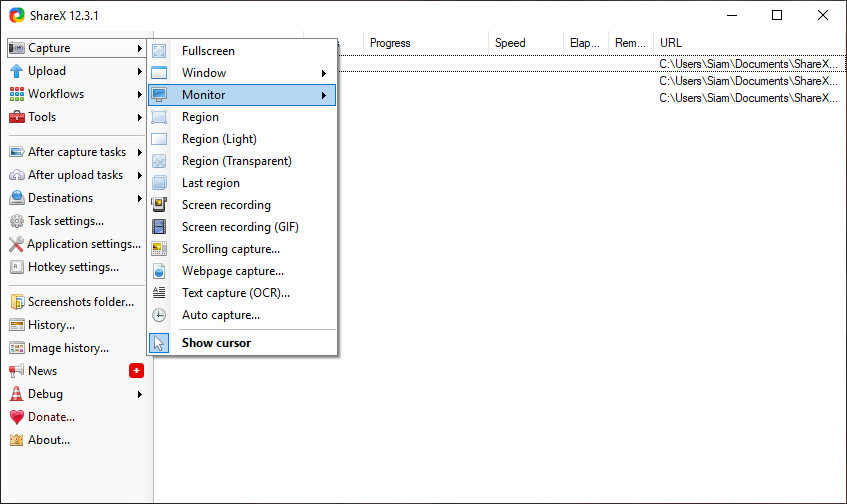Expand the Window submenu arrow
The width and height of the screenshot is (847, 504).
tap(324, 73)
